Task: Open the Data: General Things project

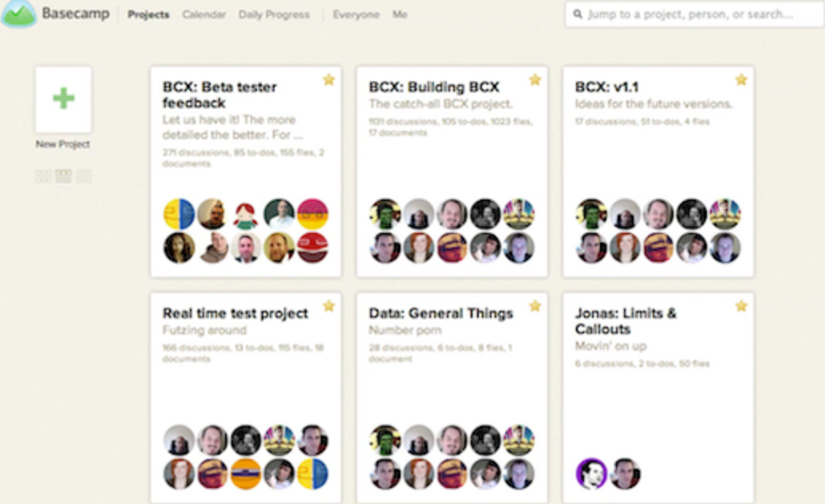Action: (441, 313)
